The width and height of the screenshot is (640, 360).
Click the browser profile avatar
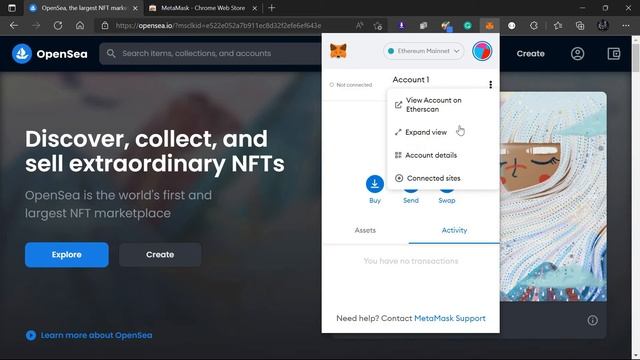point(603,26)
